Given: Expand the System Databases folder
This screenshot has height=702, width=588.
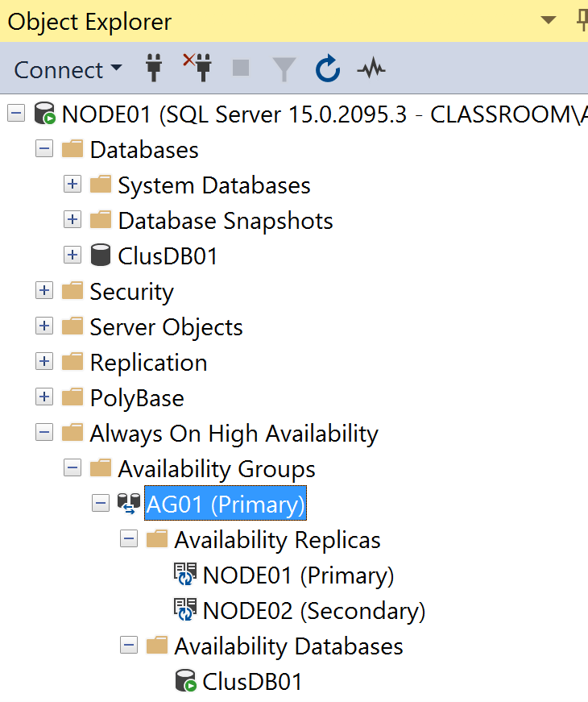Looking at the screenshot, I should click(x=72, y=185).
